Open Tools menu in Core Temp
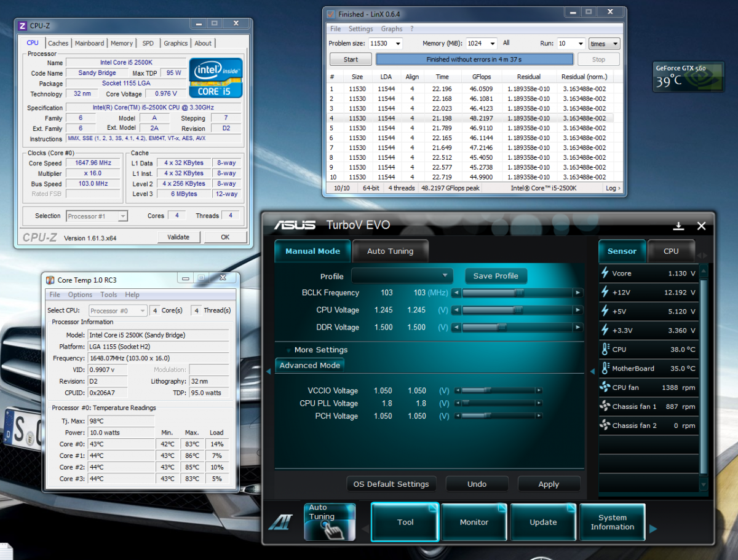Image resolution: width=738 pixels, height=560 pixels. click(109, 294)
